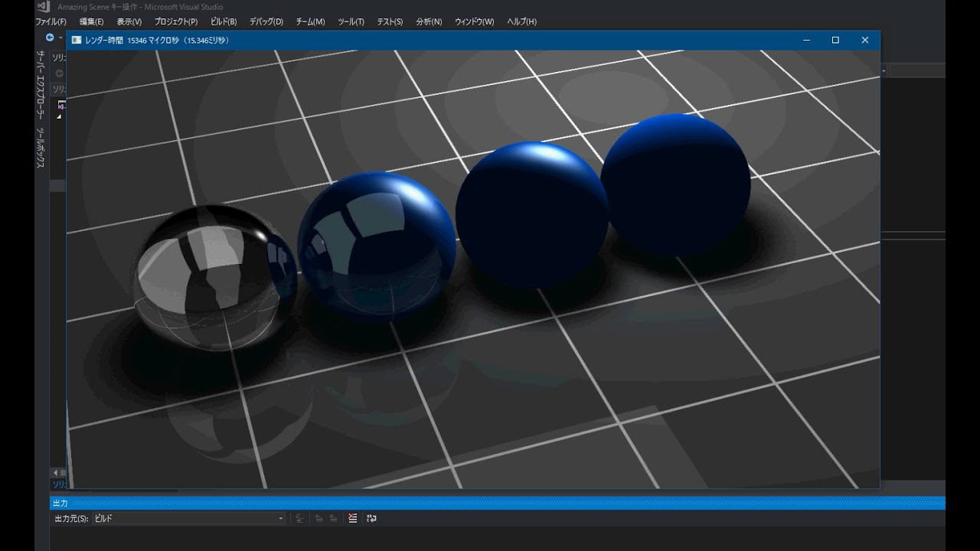Expand the dropdown beside Navigate Backward
This screenshot has height=551, width=980.
pyautogui.click(x=60, y=37)
